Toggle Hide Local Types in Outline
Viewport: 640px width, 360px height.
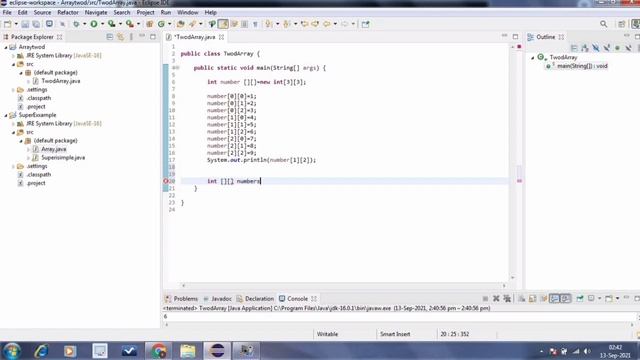click(629, 48)
